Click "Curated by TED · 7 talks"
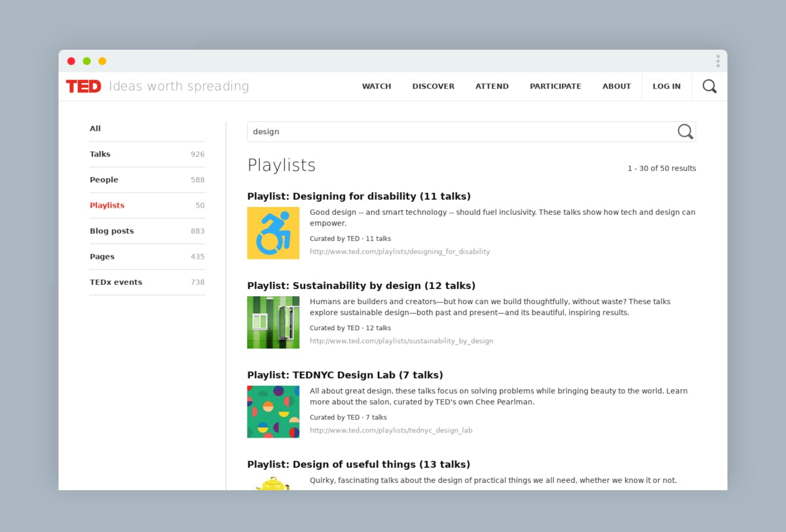Screen dimensions: 786x532 tap(348, 417)
